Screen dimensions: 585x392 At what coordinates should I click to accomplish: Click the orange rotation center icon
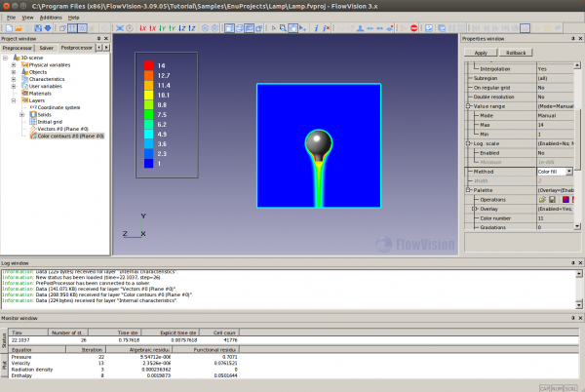point(130,28)
